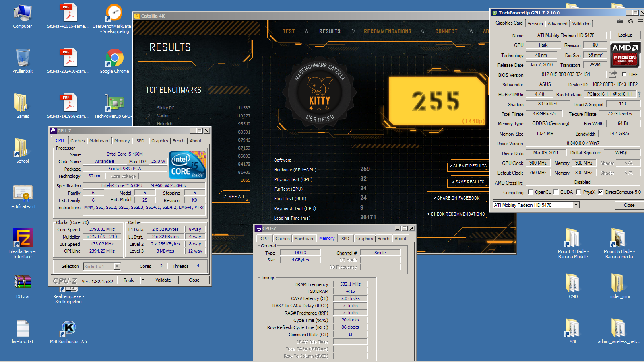Toggle UEFI checkbox in GPU-Z
644x362 pixels.
click(x=624, y=75)
